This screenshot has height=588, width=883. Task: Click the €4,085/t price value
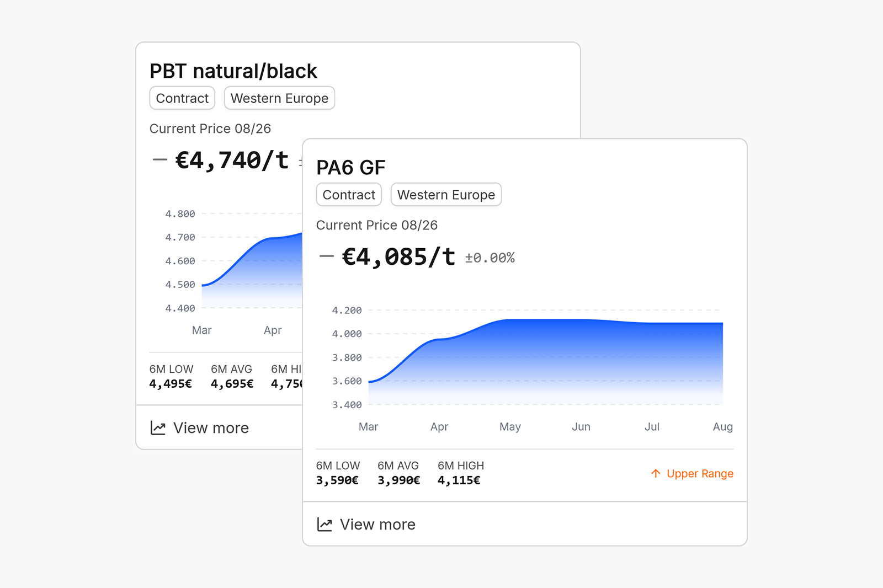point(398,257)
